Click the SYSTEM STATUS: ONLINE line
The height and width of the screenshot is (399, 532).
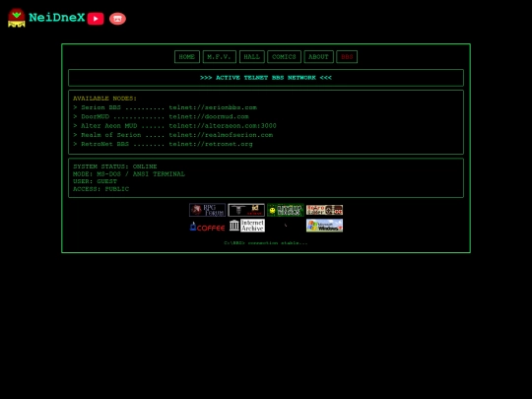tap(115, 166)
